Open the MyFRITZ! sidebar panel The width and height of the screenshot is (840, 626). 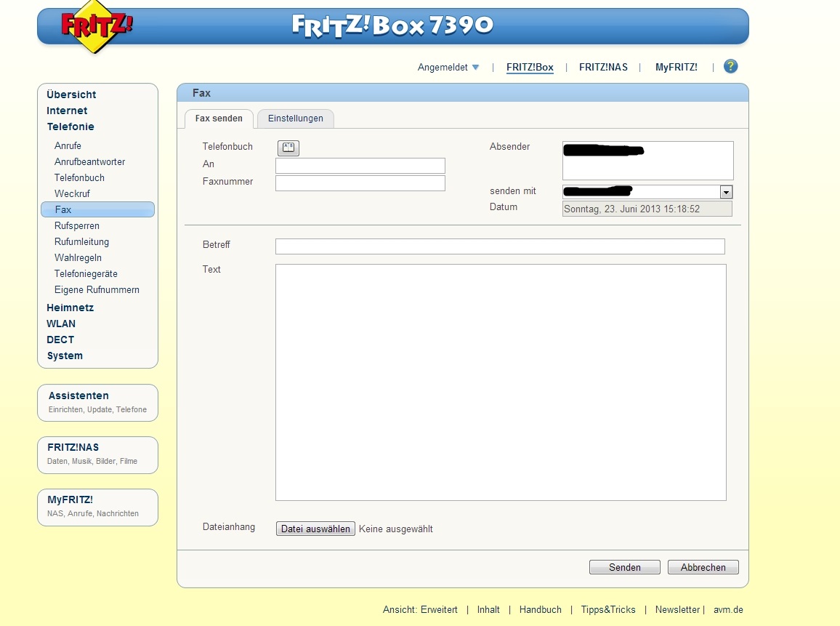(97, 507)
